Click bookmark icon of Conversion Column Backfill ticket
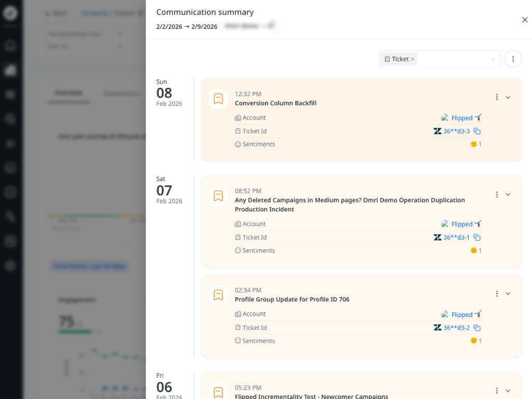This screenshot has width=532, height=399. 218,99
